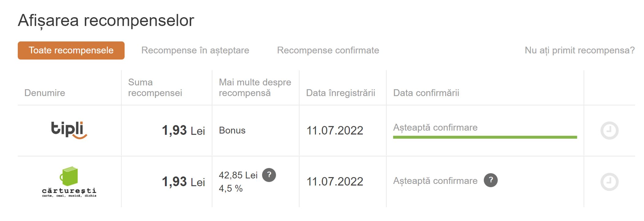Open help icon next to 42,85 Lei
This screenshot has height=221, width=644.
point(269,175)
